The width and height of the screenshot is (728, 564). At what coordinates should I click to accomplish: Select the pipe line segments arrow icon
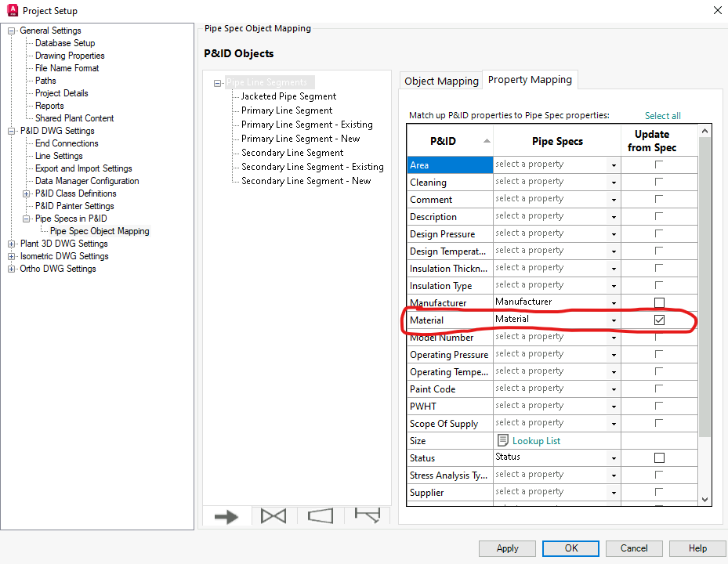pyautogui.click(x=226, y=515)
